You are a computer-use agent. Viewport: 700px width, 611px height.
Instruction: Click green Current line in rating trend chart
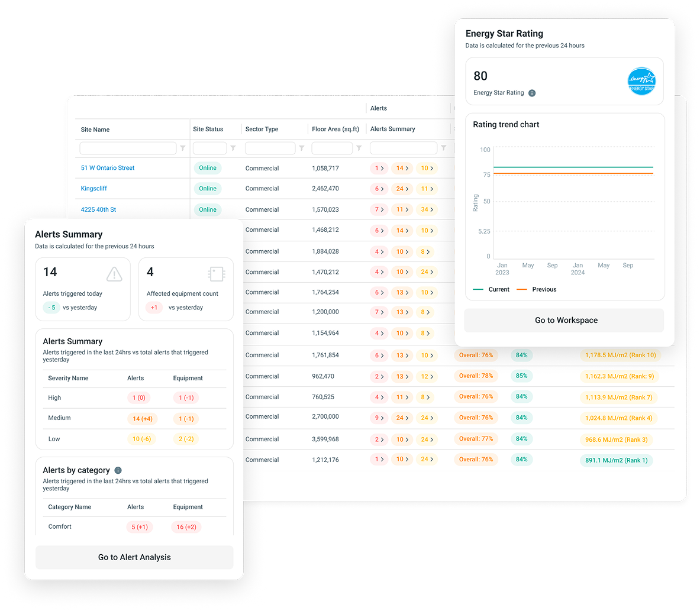point(573,167)
